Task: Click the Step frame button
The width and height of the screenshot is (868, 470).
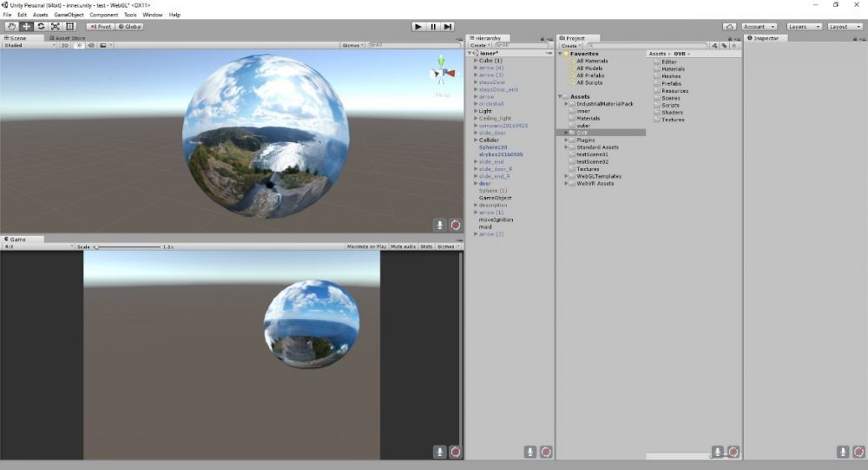Action: pyautogui.click(x=448, y=27)
